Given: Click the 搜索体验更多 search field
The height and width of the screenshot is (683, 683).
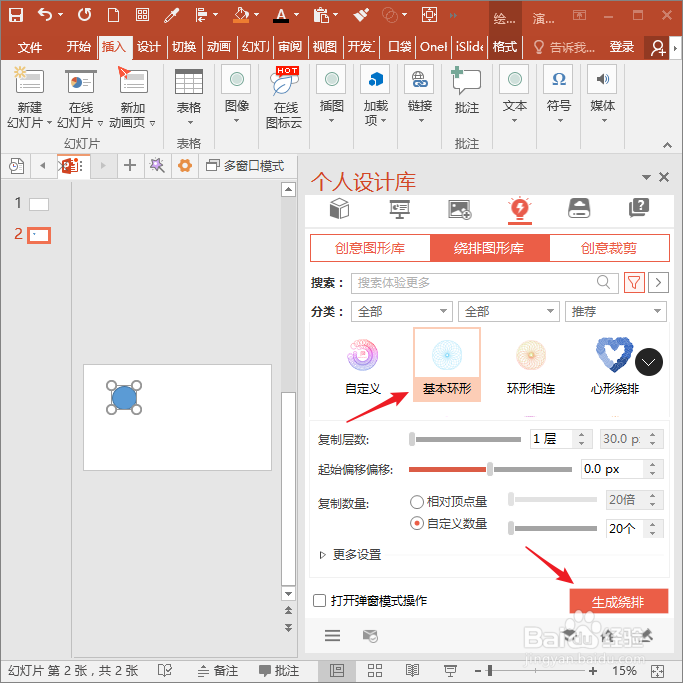Looking at the screenshot, I should [484, 283].
